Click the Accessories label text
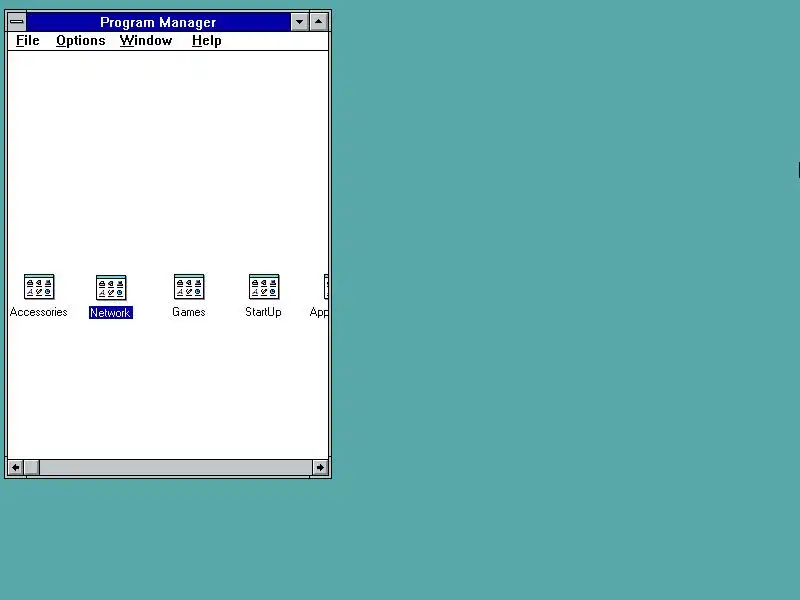Viewport: 800px width, 600px height. coord(39,312)
